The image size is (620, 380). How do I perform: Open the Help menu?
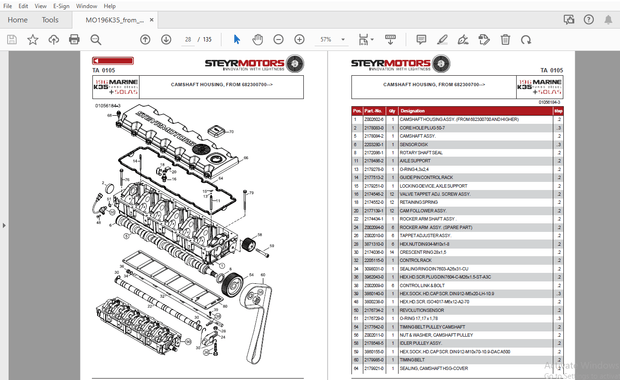coord(110,6)
